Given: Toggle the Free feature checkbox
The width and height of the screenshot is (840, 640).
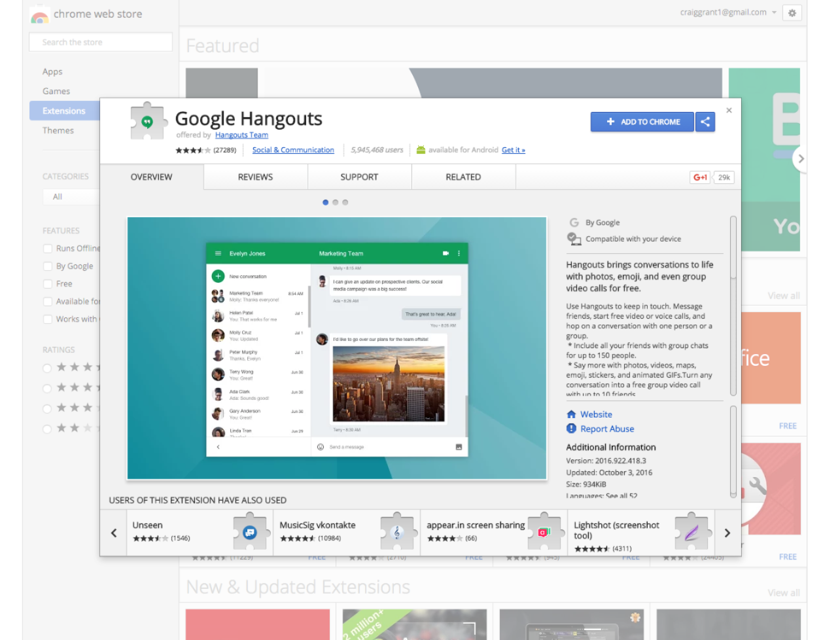Looking at the screenshot, I should (48, 284).
